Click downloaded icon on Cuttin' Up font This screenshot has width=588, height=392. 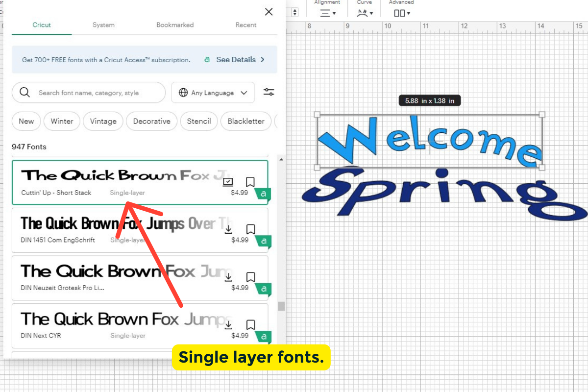(x=228, y=182)
